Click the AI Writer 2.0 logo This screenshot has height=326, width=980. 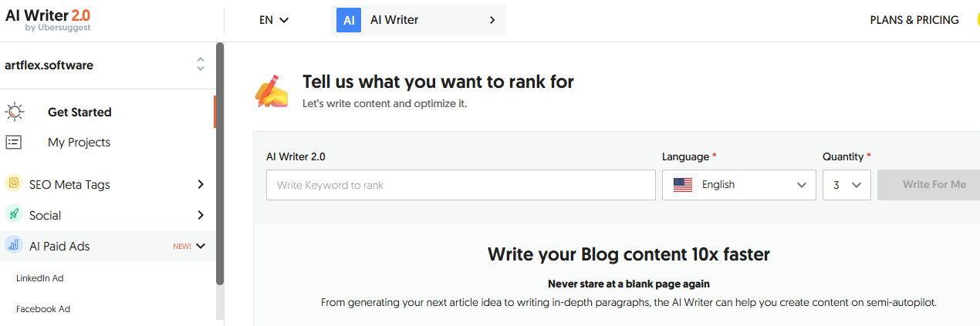(48, 20)
